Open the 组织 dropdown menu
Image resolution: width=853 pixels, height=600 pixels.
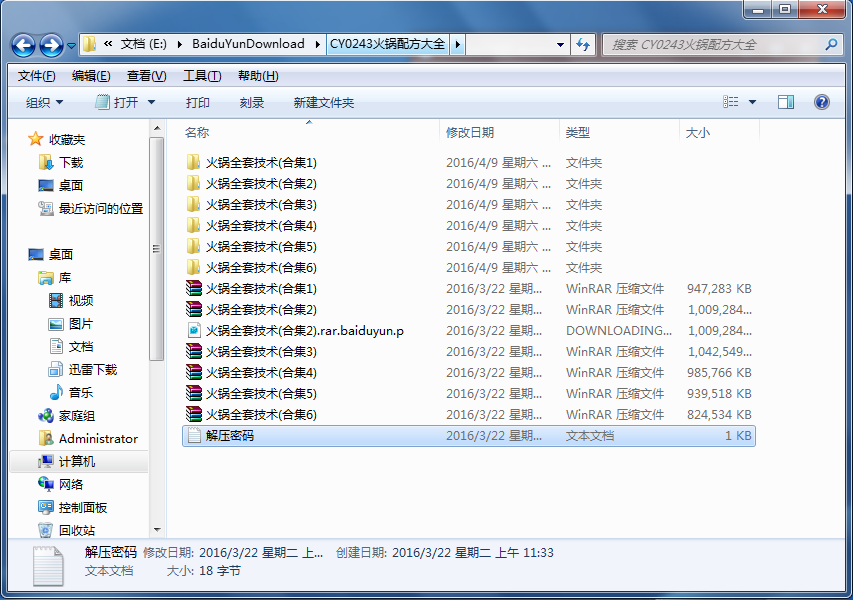[44, 102]
